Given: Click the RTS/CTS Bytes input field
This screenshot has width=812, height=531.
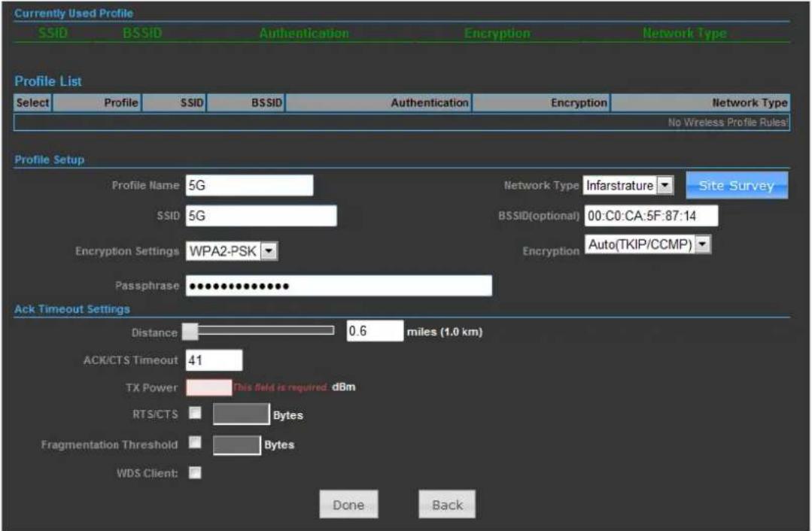Looking at the screenshot, I should (242, 414).
